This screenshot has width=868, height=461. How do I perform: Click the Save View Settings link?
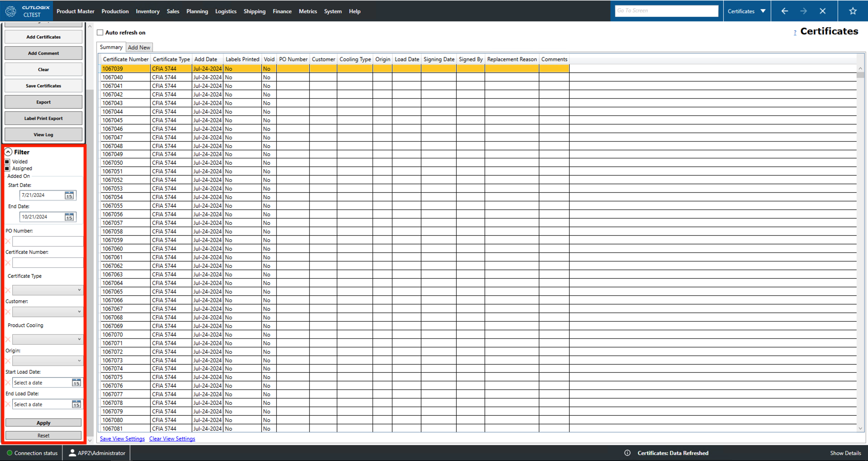[122, 438]
